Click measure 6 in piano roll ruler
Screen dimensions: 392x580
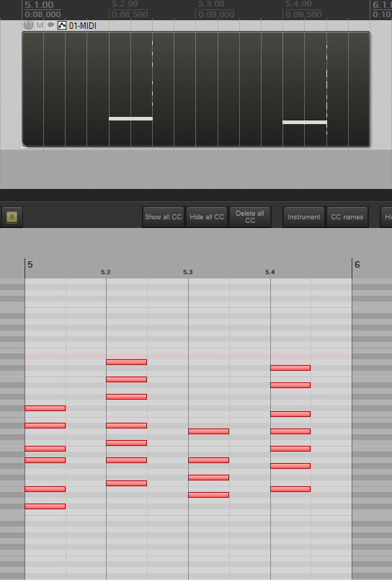tap(357, 265)
